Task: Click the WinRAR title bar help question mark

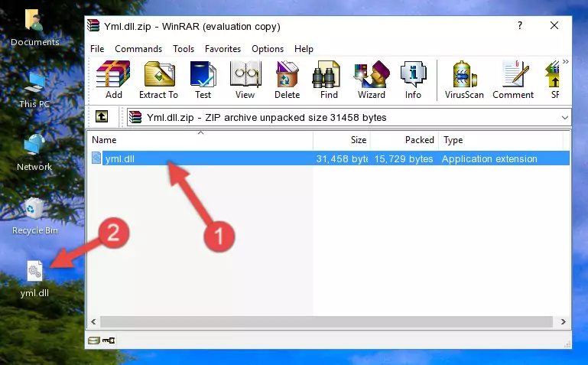Action: click(x=520, y=25)
